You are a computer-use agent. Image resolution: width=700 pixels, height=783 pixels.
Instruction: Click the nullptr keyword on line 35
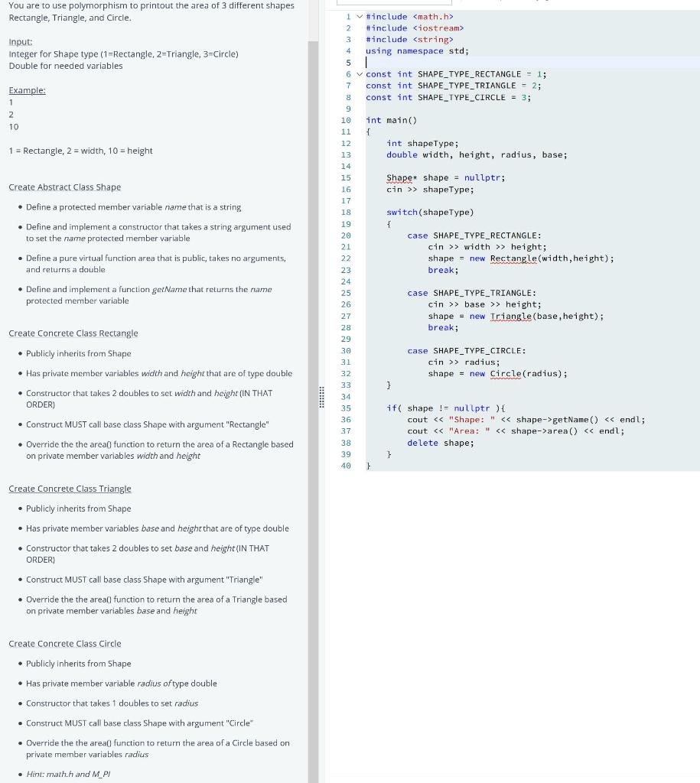[473, 408]
